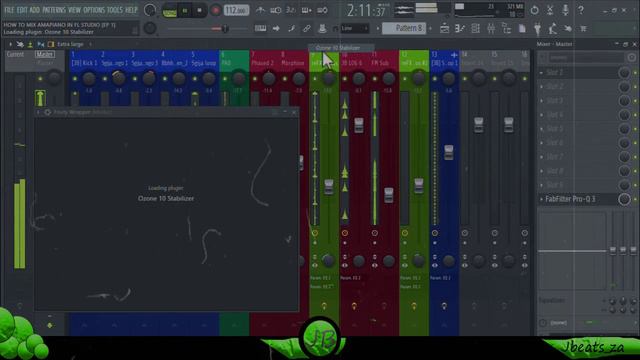
Task: Open the PATTERNS menu
Action: click(x=54, y=10)
